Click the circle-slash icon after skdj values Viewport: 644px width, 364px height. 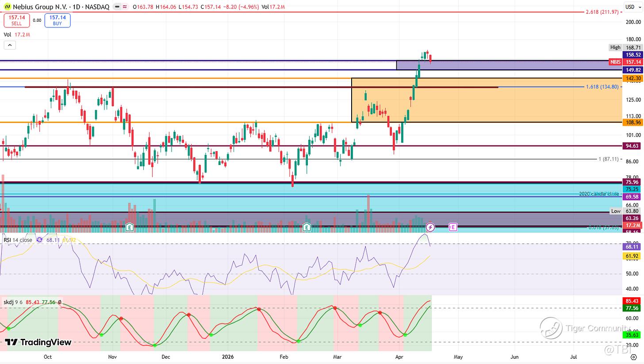click(x=60, y=302)
